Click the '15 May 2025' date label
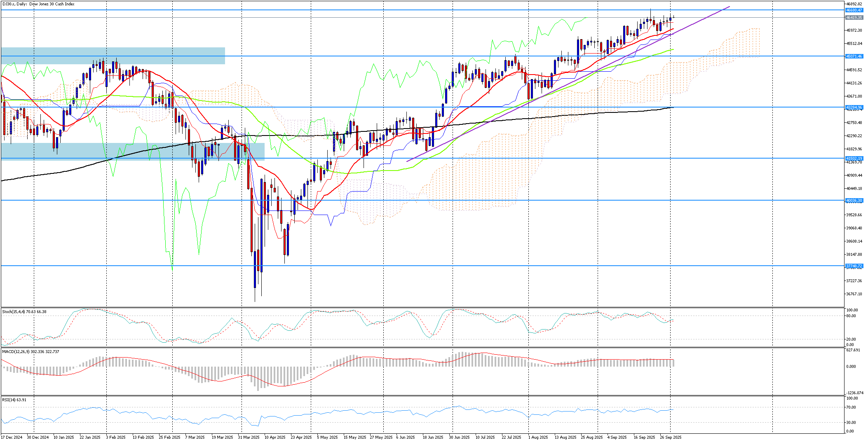The width and height of the screenshot is (868, 442). [x=355, y=437]
